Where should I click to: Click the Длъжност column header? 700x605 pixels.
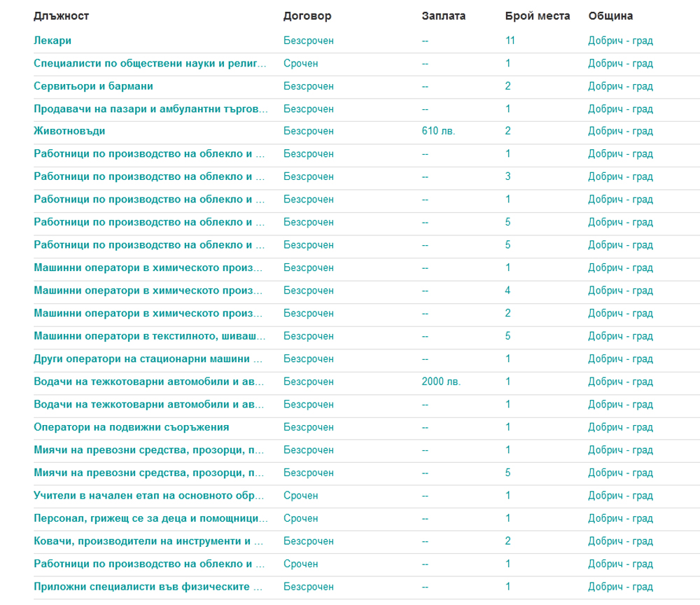(62, 15)
